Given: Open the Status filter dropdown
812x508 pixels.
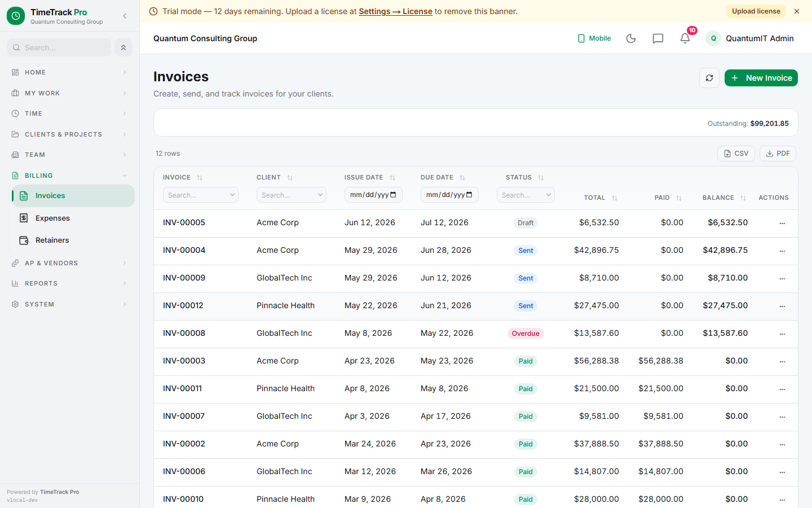Looking at the screenshot, I should pos(526,195).
